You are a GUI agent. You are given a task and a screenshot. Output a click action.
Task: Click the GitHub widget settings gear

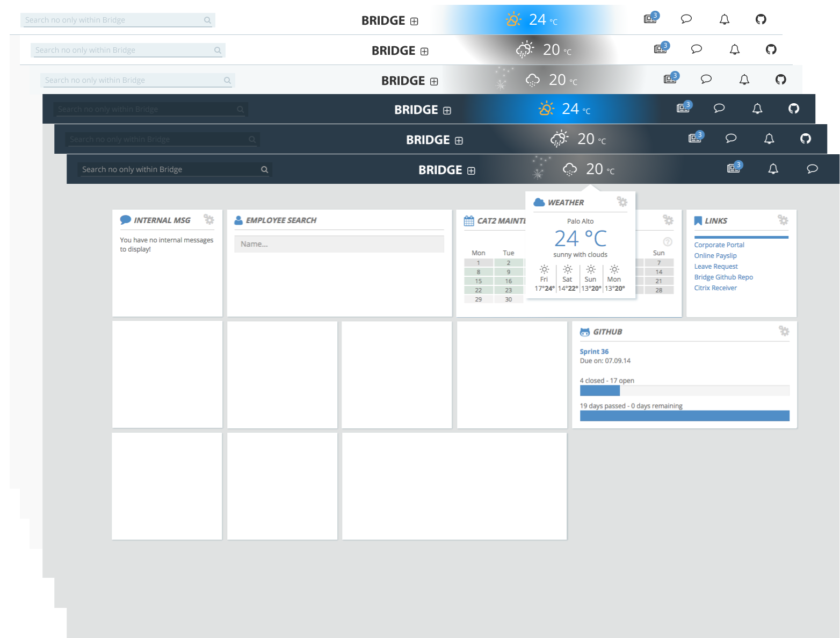tap(784, 331)
